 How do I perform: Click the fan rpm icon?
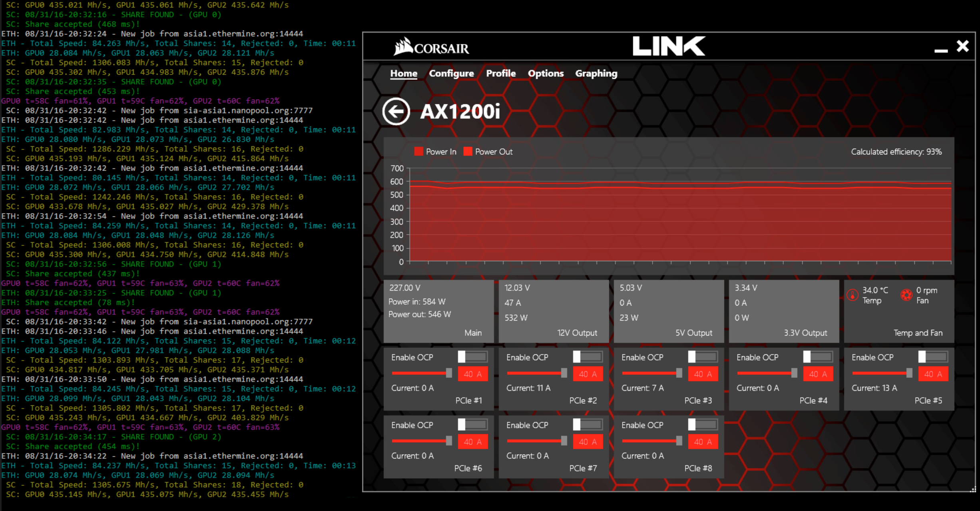point(906,295)
